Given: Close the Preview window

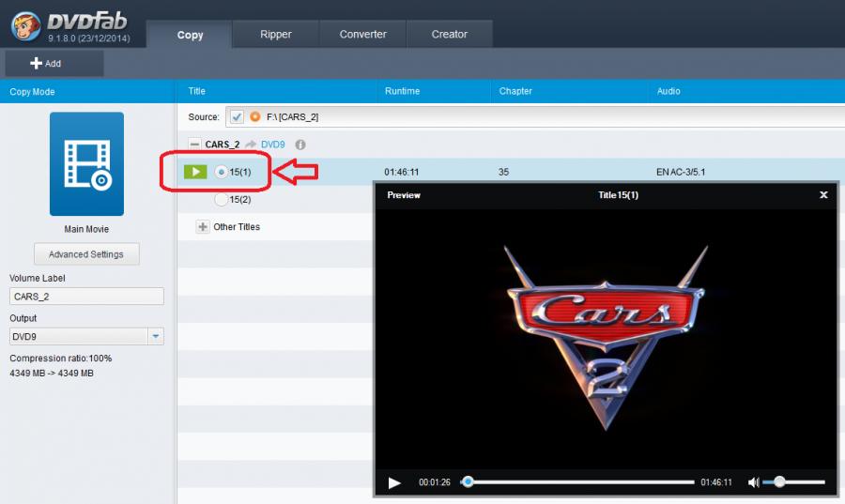Looking at the screenshot, I should tap(823, 195).
